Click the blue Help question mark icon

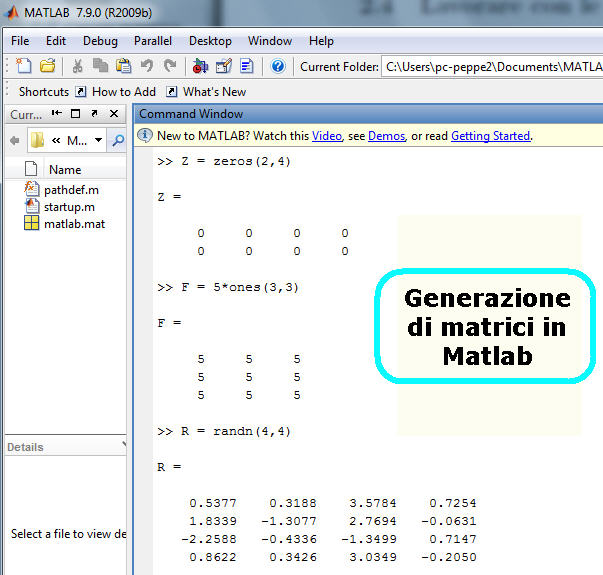pyautogui.click(x=278, y=66)
